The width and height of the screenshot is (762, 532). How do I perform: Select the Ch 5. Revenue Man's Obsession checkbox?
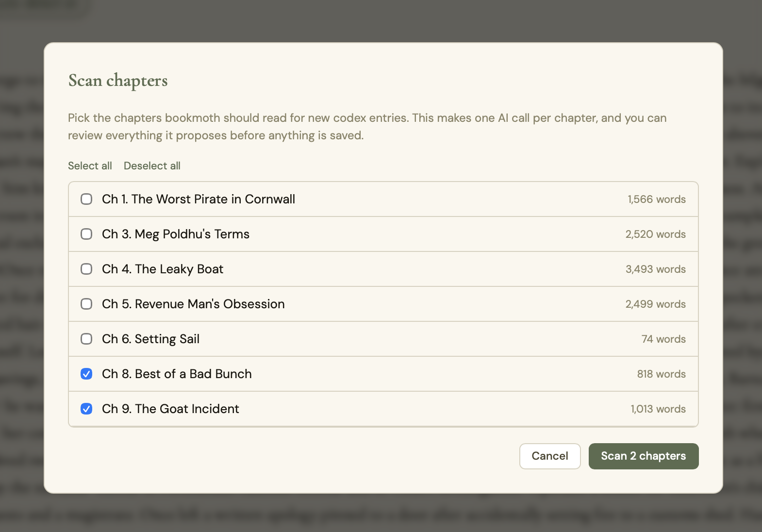coord(86,304)
